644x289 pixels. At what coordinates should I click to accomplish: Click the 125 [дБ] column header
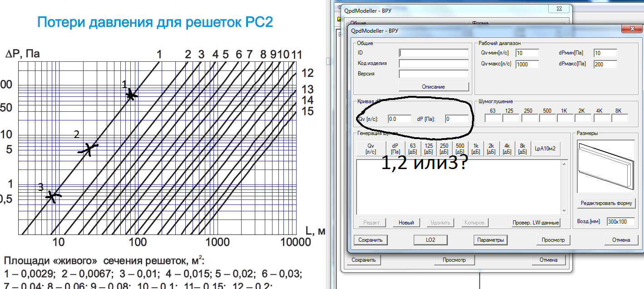pos(429,149)
